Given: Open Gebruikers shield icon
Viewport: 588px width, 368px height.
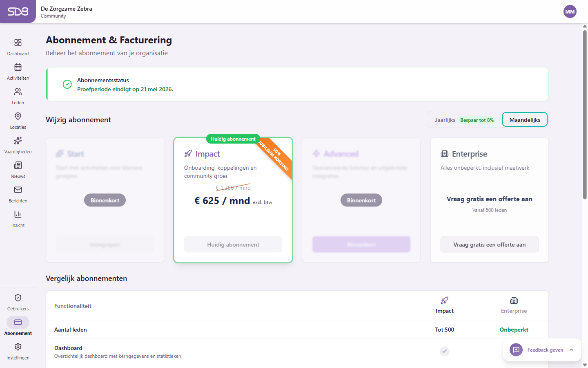Looking at the screenshot, I should click(x=18, y=298).
